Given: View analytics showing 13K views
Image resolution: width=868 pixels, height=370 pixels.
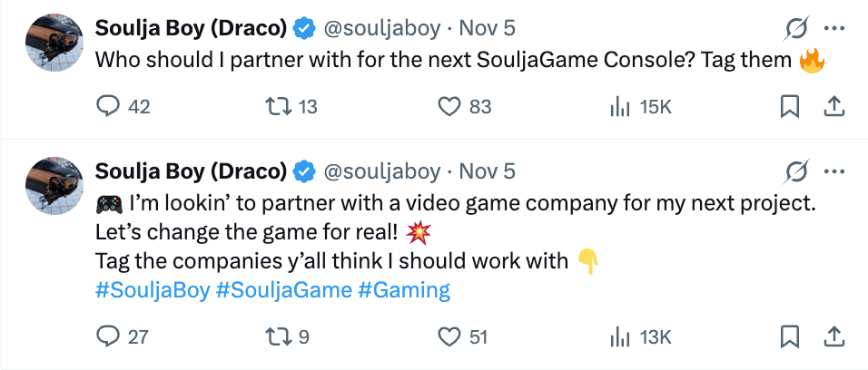Looking at the screenshot, I should 620,337.
